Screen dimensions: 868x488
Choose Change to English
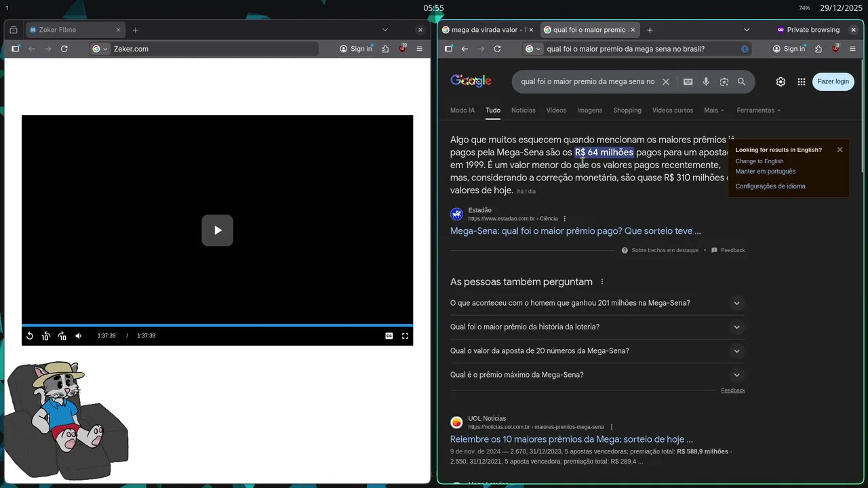click(759, 161)
